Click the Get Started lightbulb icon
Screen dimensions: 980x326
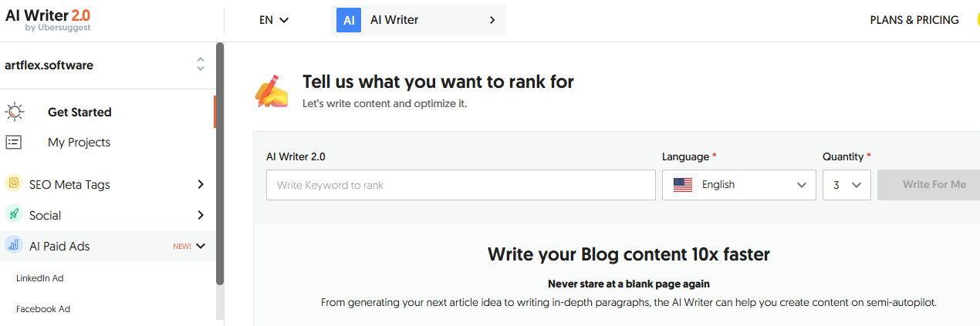(x=15, y=112)
